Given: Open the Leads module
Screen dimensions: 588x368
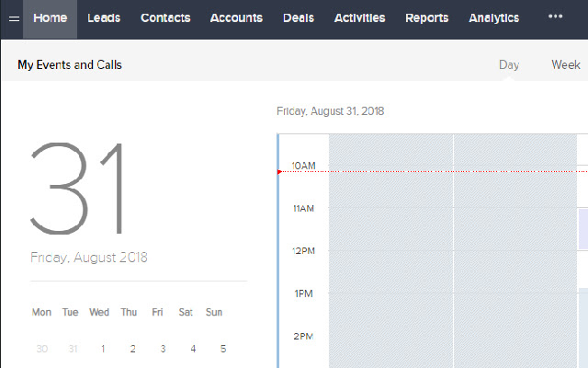Looking at the screenshot, I should pyautogui.click(x=104, y=18).
